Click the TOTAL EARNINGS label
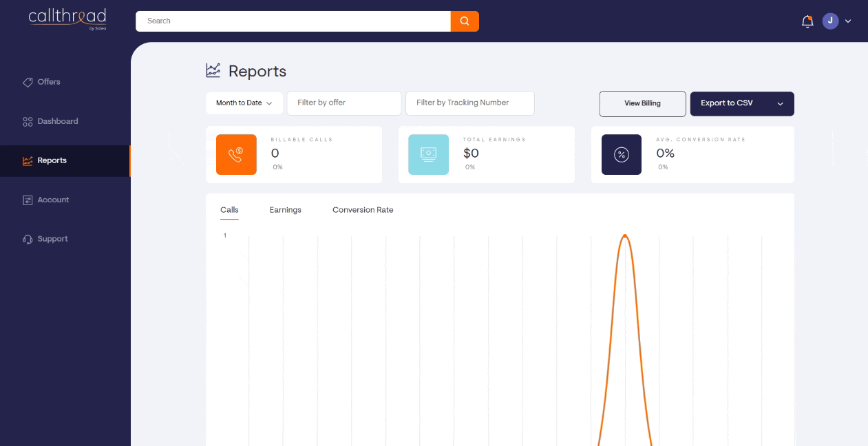 (494, 140)
